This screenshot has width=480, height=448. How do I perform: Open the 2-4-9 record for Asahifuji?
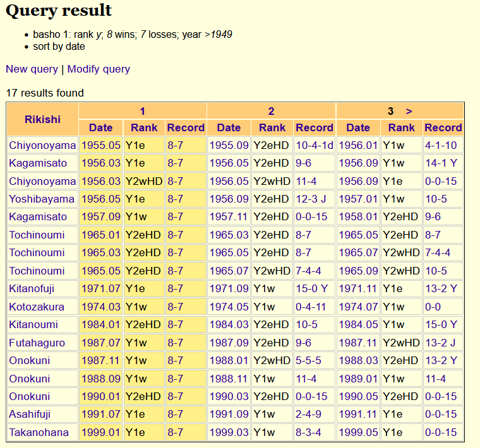[x=308, y=414]
